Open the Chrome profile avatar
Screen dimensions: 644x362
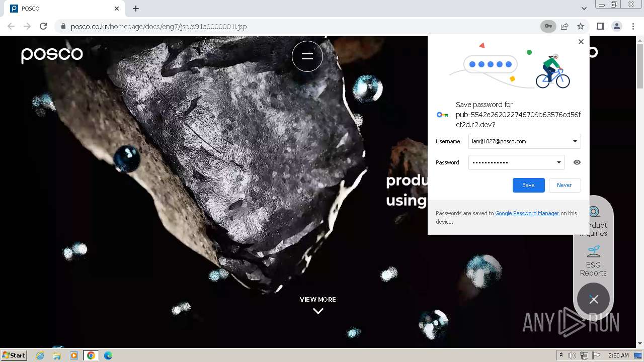click(616, 26)
